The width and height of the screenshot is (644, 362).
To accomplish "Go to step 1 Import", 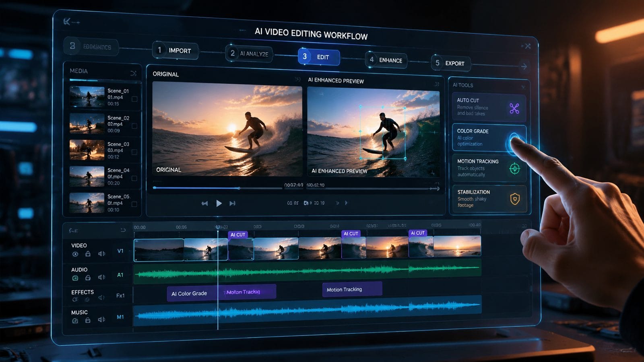I will pyautogui.click(x=175, y=50).
